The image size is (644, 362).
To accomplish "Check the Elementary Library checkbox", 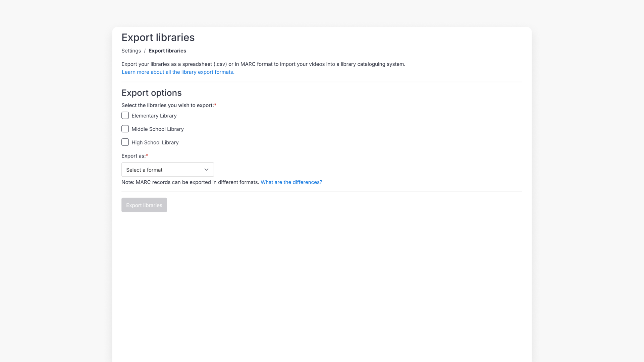I will pos(125,115).
